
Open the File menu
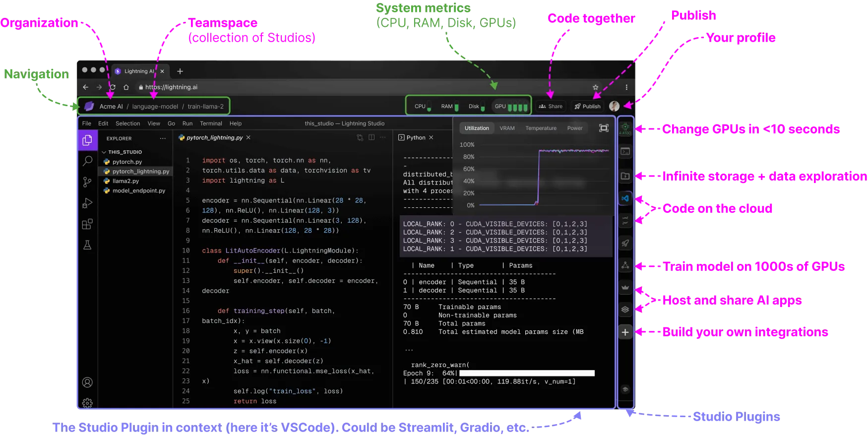[x=87, y=124]
